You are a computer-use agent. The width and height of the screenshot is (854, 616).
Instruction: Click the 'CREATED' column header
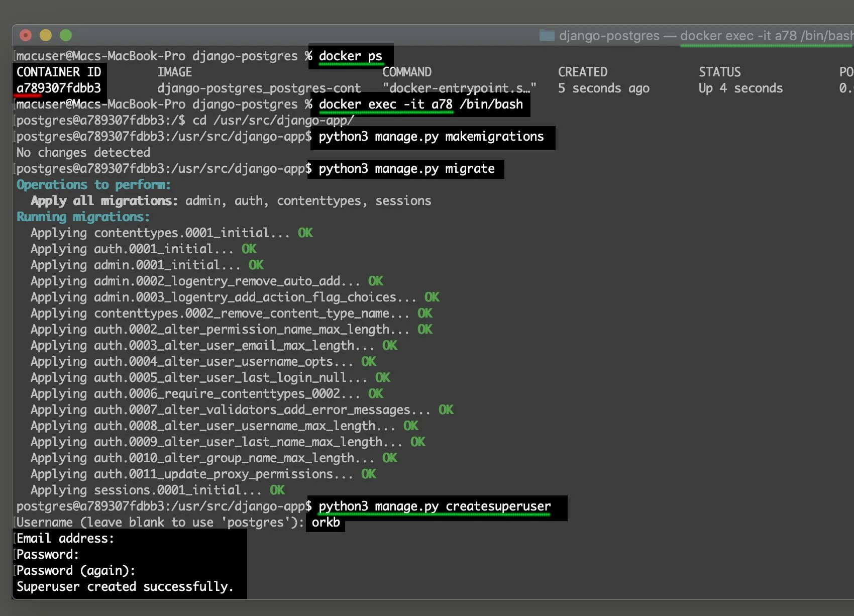(583, 72)
